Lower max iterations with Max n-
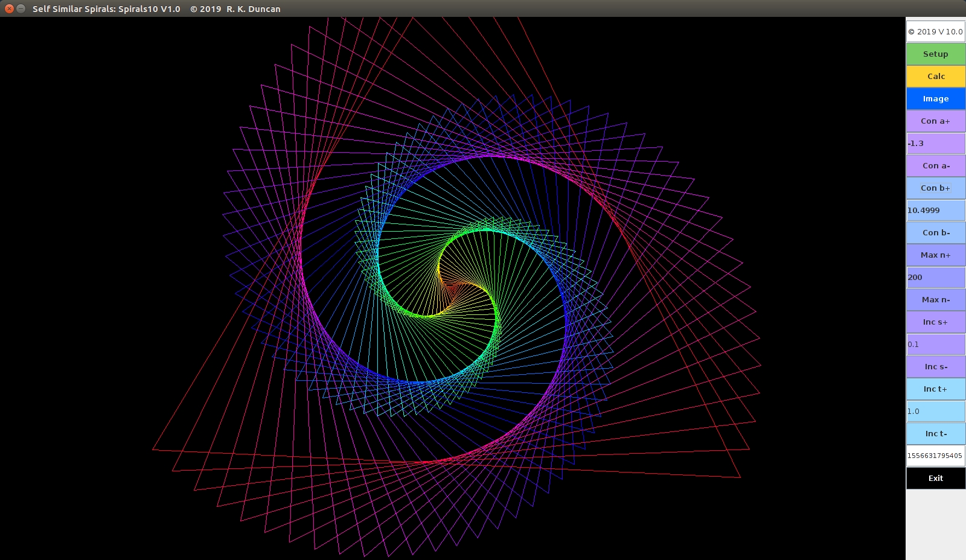The image size is (966, 560). coord(935,299)
